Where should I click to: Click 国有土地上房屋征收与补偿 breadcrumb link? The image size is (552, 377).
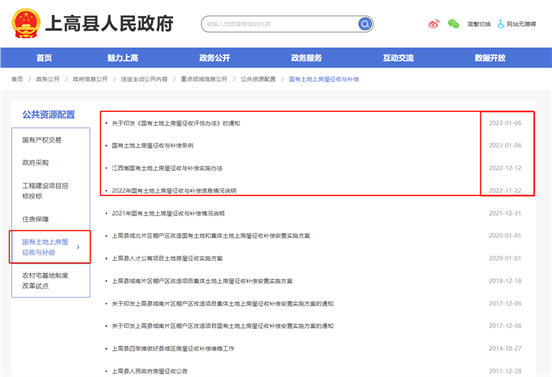324,79
